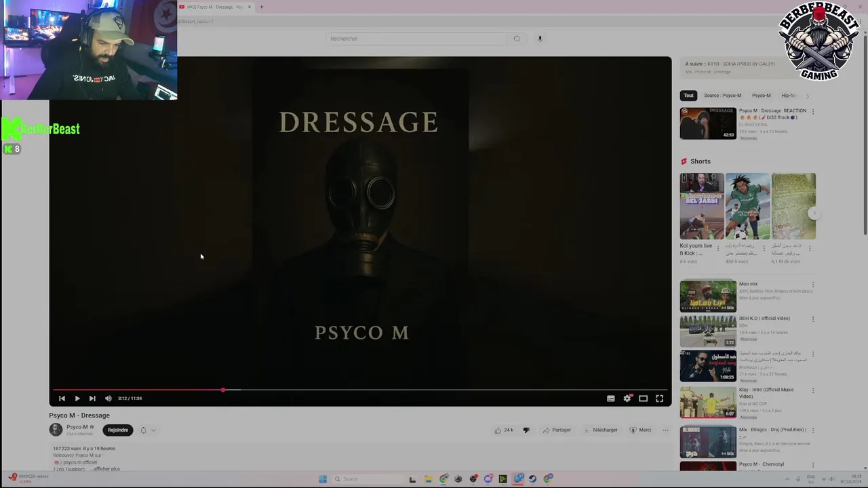Viewport: 868px width, 488px height.
Task: Click the Rejoindre channel button
Action: [118, 430]
